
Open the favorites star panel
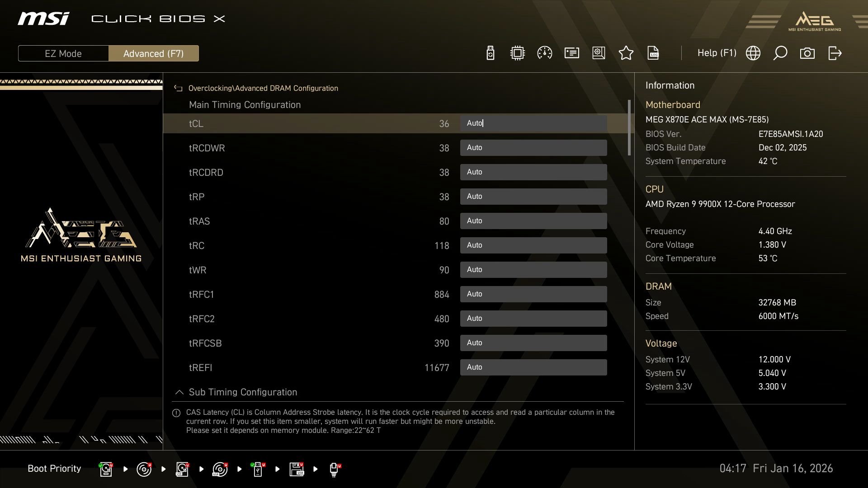tap(626, 53)
